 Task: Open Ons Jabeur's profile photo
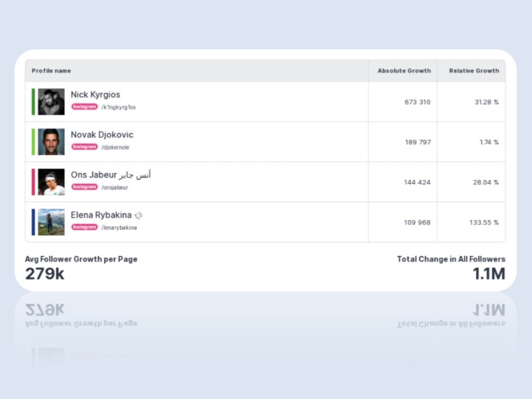click(x=51, y=182)
